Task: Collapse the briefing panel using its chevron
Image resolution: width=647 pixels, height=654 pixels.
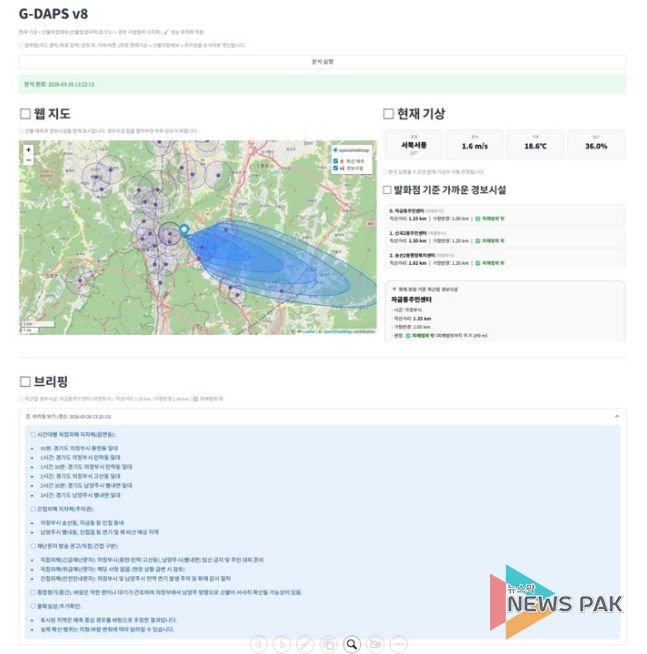Action: [x=617, y=415]
